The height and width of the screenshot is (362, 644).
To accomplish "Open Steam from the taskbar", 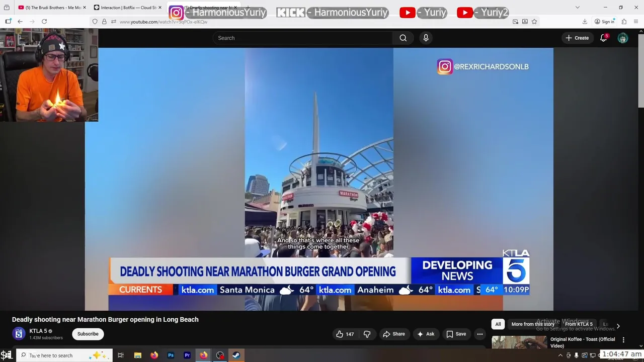I will click(x=236, y=355).
